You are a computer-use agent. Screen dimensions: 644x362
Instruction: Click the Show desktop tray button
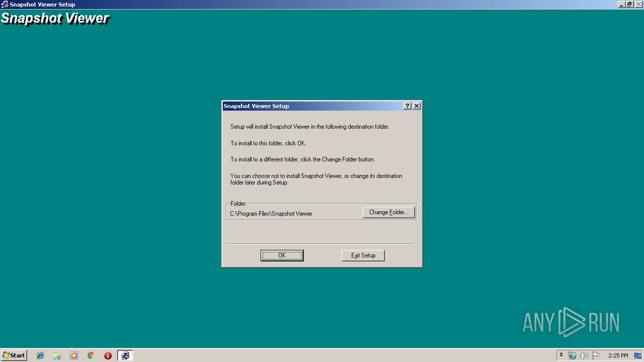click(x=638, y=355)
